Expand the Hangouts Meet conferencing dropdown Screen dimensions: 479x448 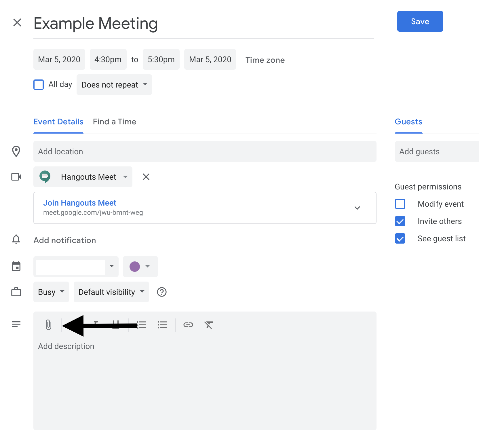[x=126, y=177]
